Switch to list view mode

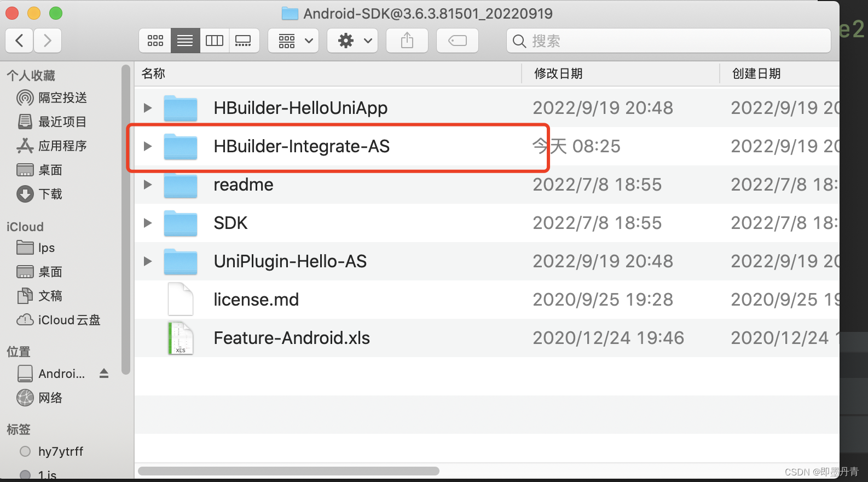(x=185, y=41)
